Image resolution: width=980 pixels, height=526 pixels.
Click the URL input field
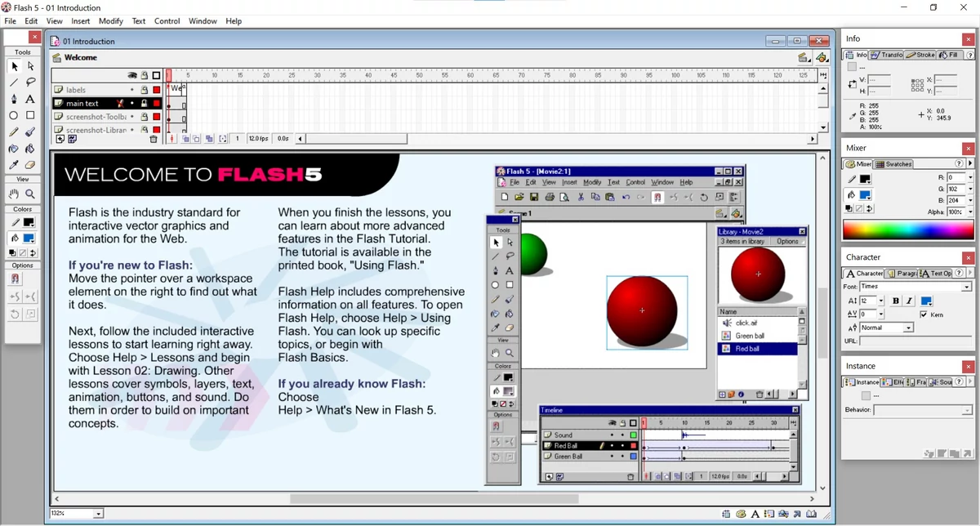pyautogui.click(x=916, y=341)
